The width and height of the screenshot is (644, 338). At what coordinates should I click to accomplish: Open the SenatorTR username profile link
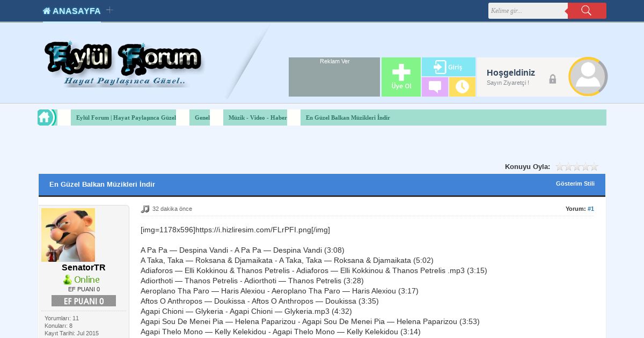point(84,267)
